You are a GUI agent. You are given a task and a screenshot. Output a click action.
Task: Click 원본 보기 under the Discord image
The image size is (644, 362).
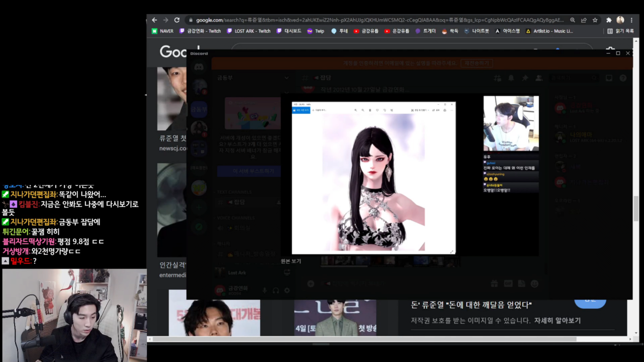pos(291,261)
